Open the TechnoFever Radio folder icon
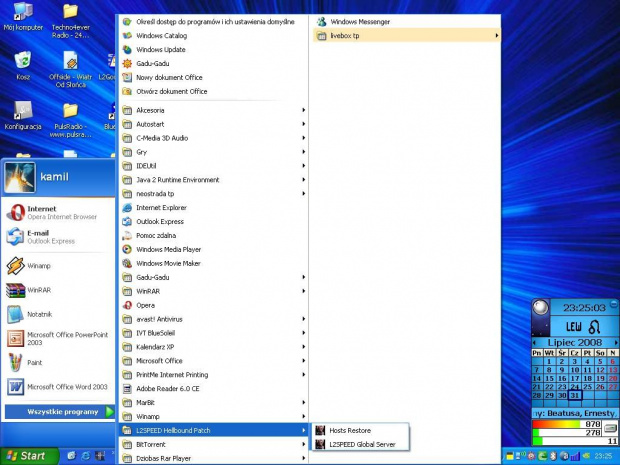Screen dimensions: 620x465 pyautogui.click(x=71, y=21)
